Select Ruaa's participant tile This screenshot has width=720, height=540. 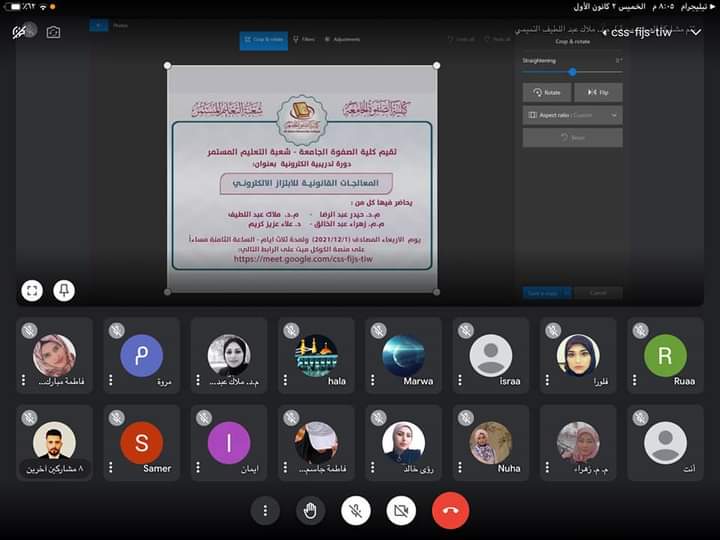click(x=665, y=356)
